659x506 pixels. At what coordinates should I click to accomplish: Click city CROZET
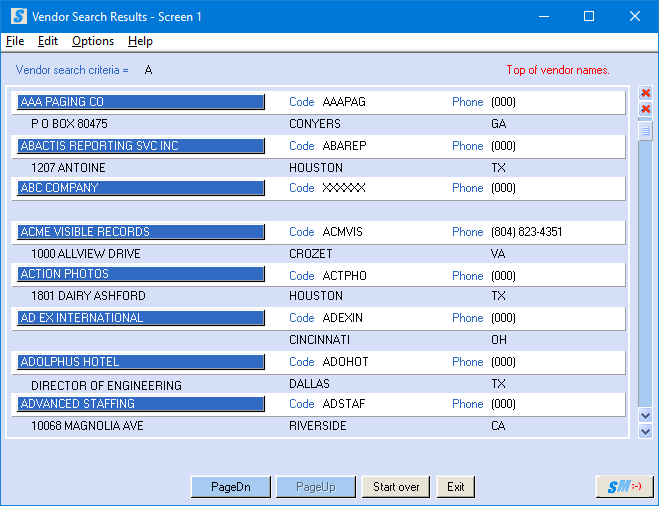click(311, 254)
